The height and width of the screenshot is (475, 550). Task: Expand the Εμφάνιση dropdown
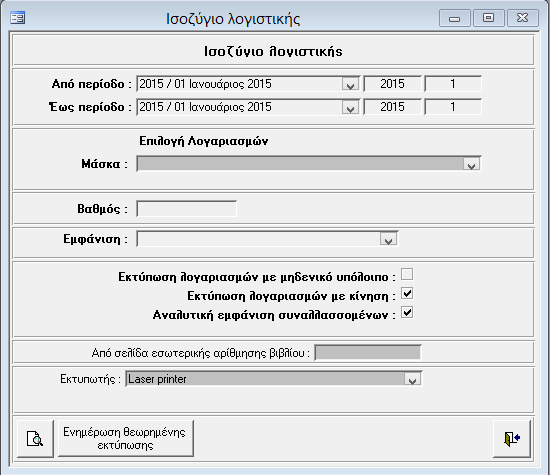tap(388, 239)
